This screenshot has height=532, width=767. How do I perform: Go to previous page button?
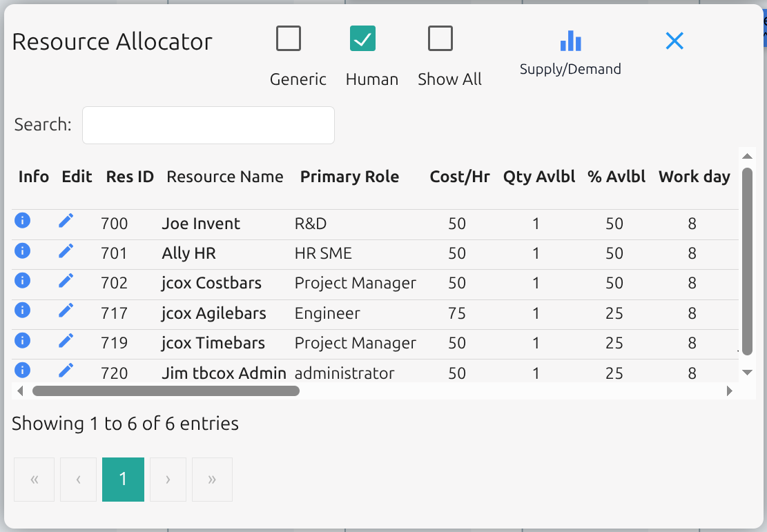(78, 480)
